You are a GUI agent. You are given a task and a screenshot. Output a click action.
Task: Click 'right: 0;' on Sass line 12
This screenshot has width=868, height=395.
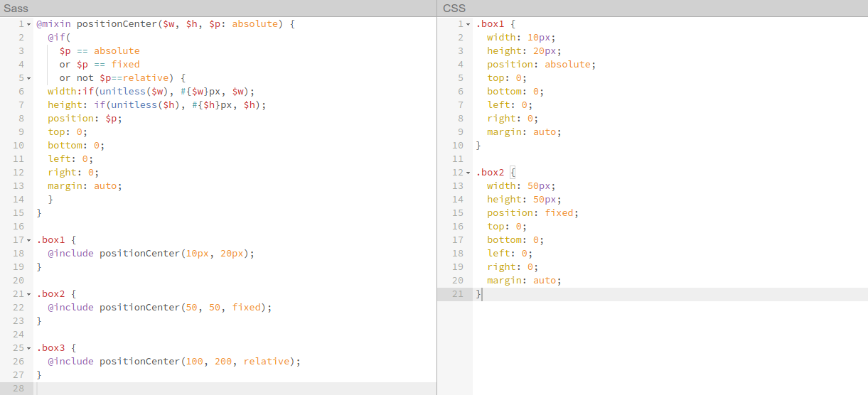(x=73, y=172)
